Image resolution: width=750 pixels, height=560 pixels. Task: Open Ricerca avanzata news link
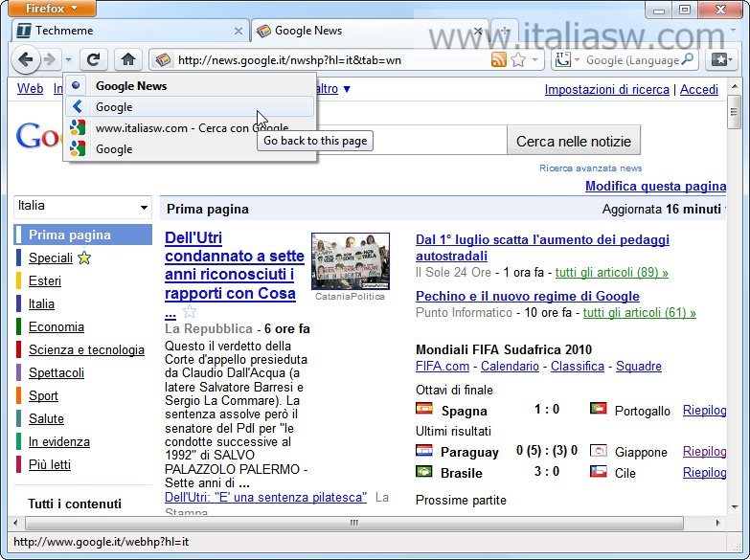pyautogui.click(x=590, y=168)
